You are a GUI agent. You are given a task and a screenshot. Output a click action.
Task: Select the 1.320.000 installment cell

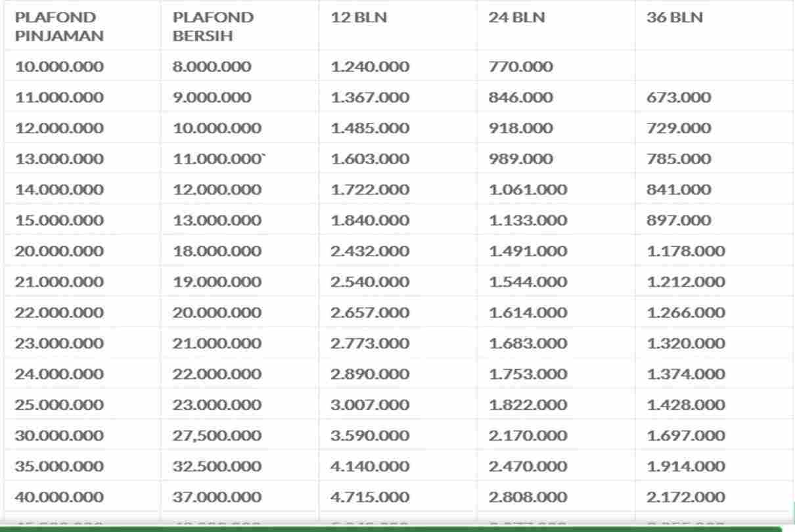(x=686, y=344)
